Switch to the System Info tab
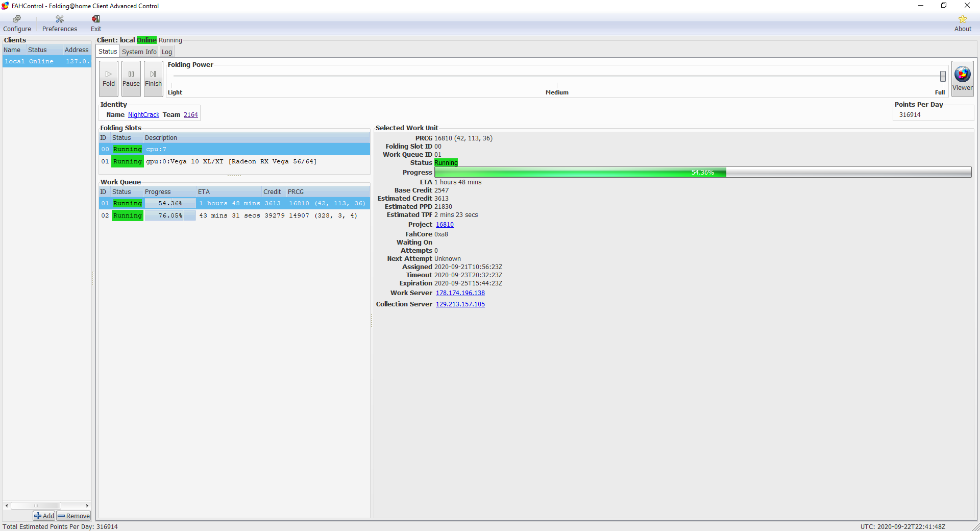Screen dimensions: 980x531 tap(139, 52)
